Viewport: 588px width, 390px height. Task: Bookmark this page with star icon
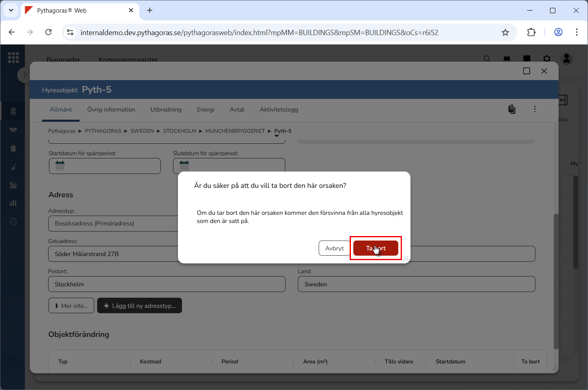pyautogui.click(x=505, y=32)
